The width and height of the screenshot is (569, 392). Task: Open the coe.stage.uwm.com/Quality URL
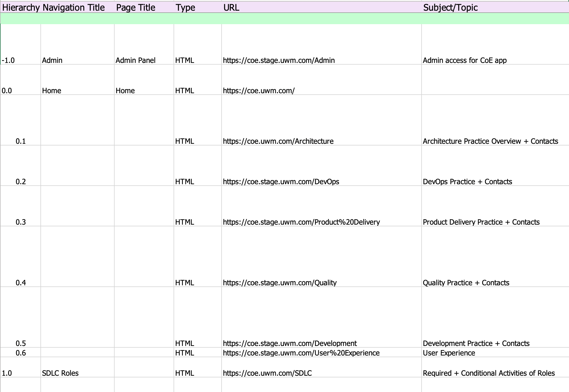[x=280, y=283]
